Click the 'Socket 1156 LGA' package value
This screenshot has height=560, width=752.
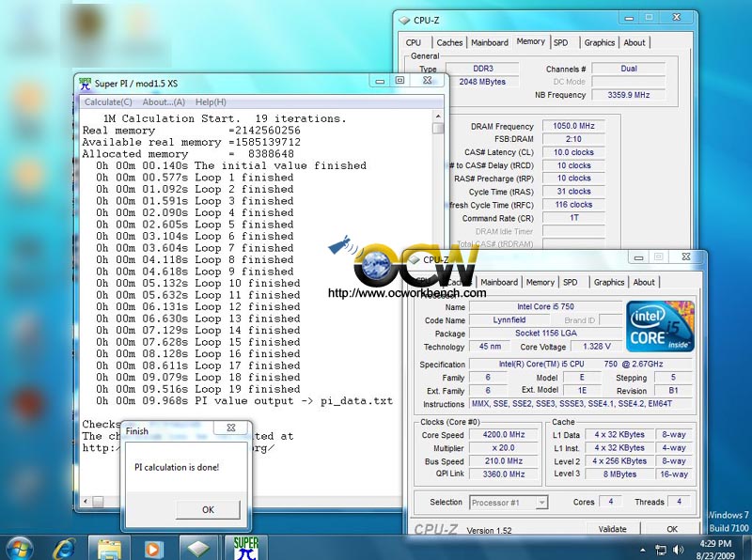545,334
